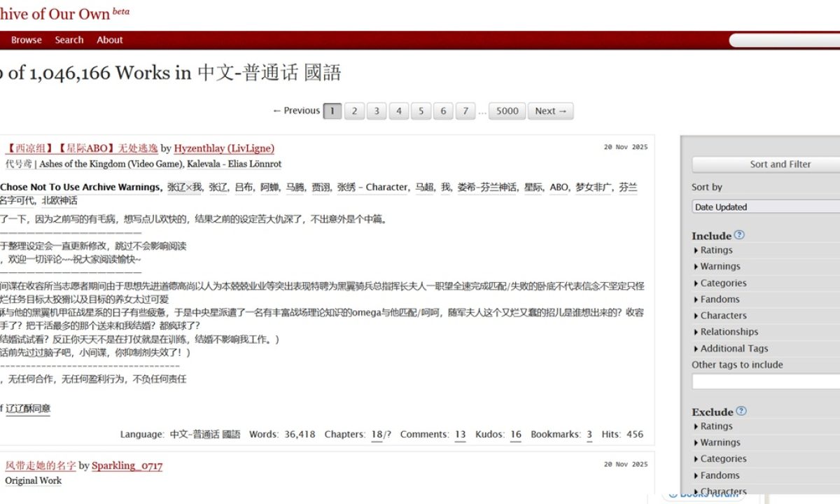This screenshot has height=504, width=840.
Task: Click About in the top navigation
Action: tap(109, 40)
